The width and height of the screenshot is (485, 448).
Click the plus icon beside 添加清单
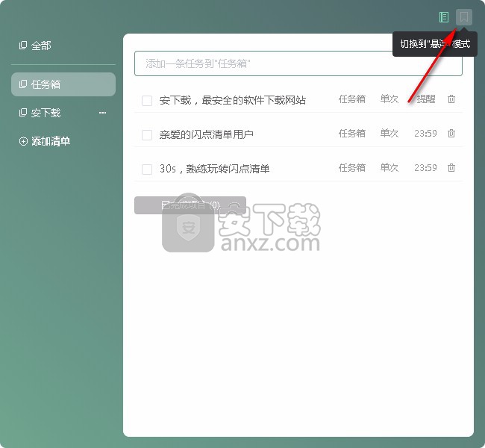pyautogui.click(x=23, y=141)
